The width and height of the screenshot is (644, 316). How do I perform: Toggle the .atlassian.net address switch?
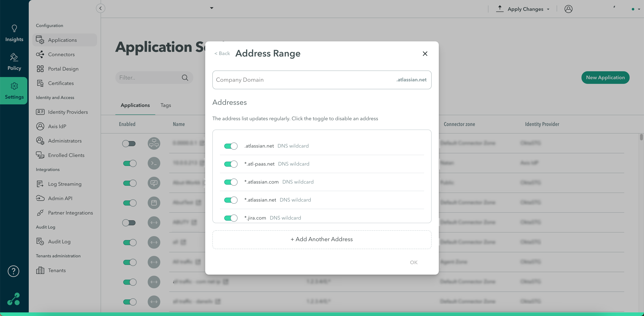click(x=231, y=146)
